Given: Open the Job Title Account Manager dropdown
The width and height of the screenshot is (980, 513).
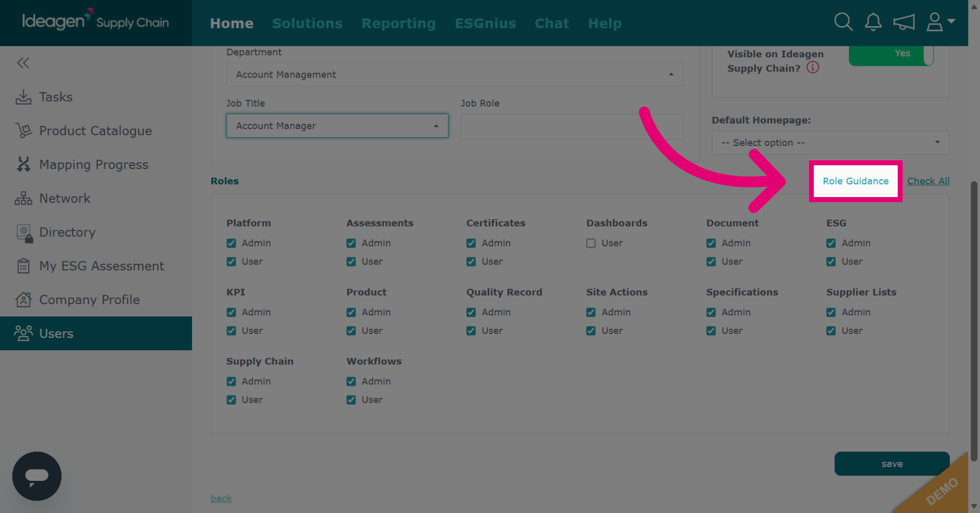Looking at the screenshot, I should point(337,126).
